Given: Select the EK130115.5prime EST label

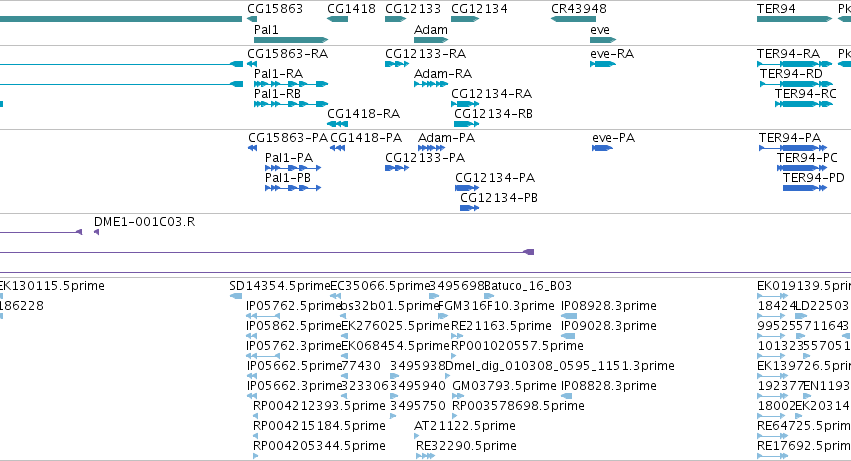Looking at the screenshot, I should tap(52, 286).
